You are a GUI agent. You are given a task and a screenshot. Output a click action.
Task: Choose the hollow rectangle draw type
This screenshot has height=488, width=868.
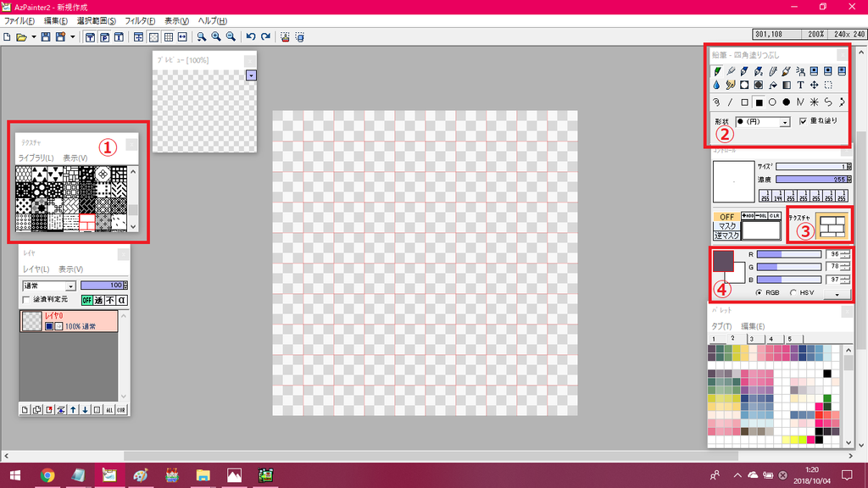pos(744,103)
